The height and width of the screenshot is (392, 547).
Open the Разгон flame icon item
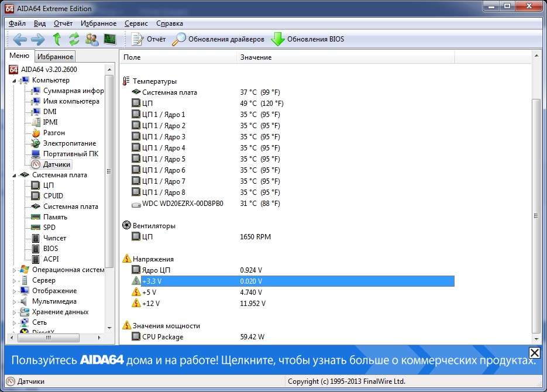[x=36, y=133]
